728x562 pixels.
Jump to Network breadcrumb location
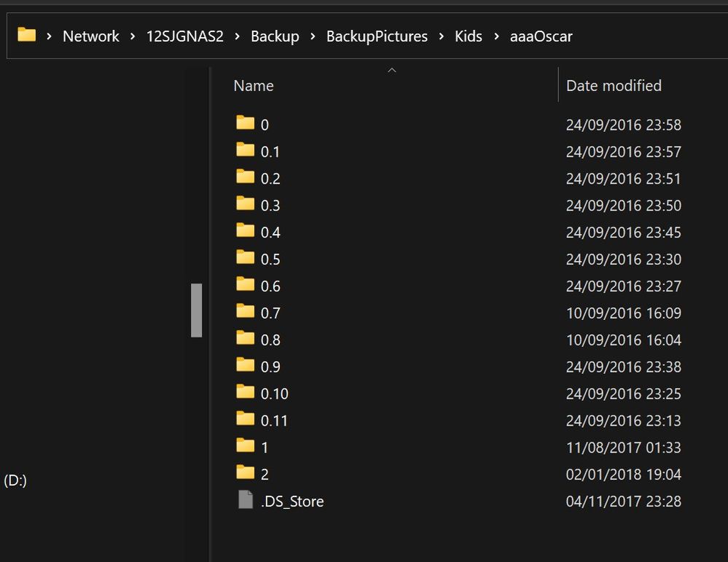click(x=90, y=36)
